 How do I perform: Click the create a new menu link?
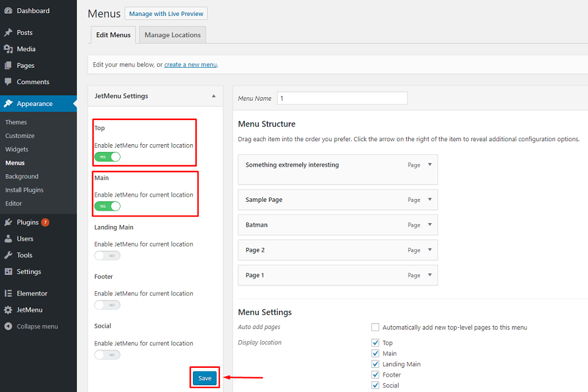click(x=191, y=65)
